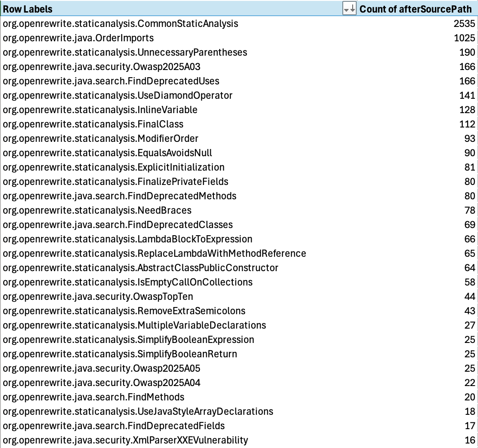The image size is (478, 448).
Task: Click the count value 69
Action: pyautogui.click(x=470, y=224)
